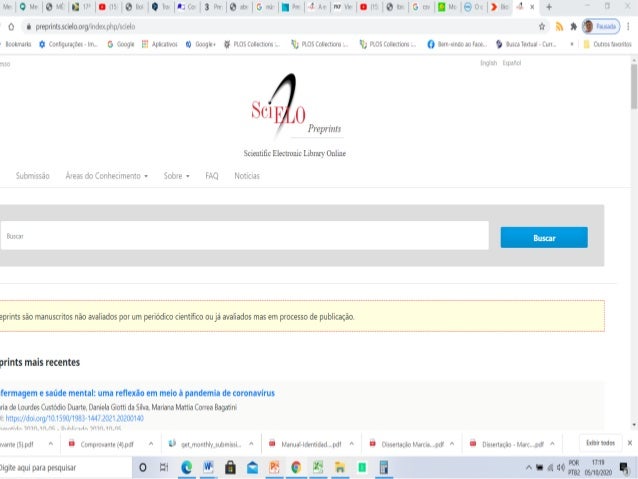Click the address bar URL
638x479 pixels.
click(85, 27)
